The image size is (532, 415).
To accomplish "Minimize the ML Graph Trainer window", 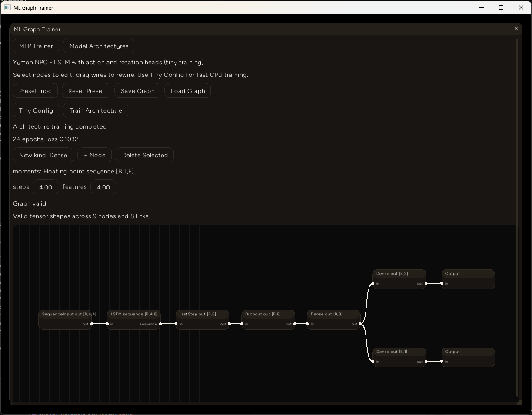I will pos(482,7).
